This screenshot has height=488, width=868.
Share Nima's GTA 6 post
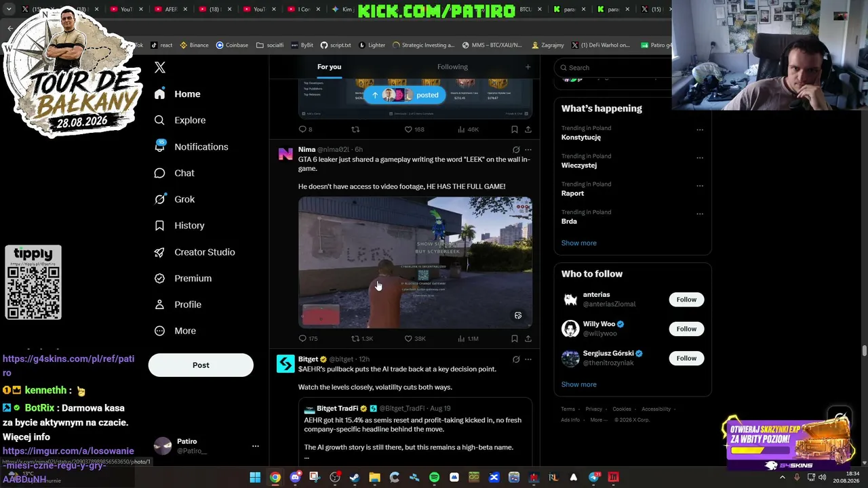pyautogui.click(x=528, y=338)
